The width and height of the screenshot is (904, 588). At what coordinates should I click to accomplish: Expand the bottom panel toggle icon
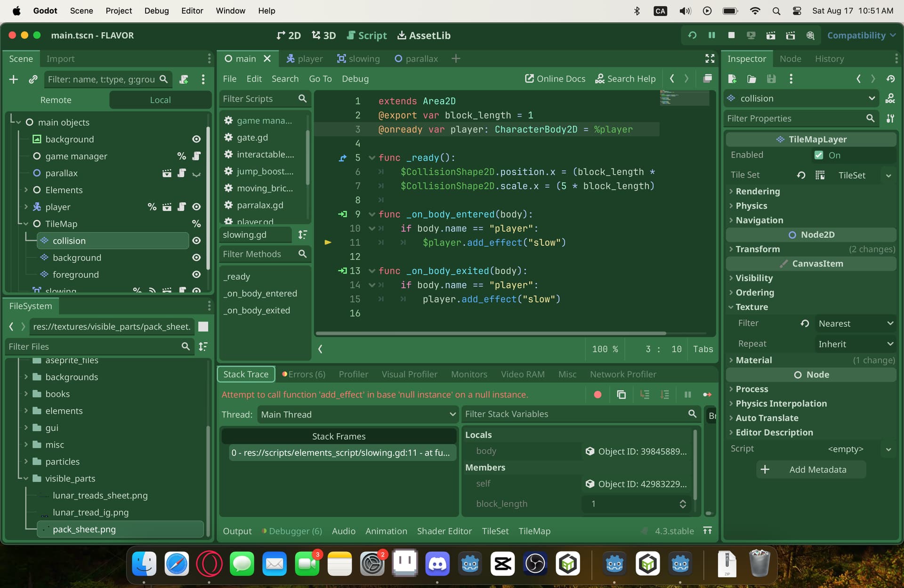pyautogui.click(x=707, y=531)
